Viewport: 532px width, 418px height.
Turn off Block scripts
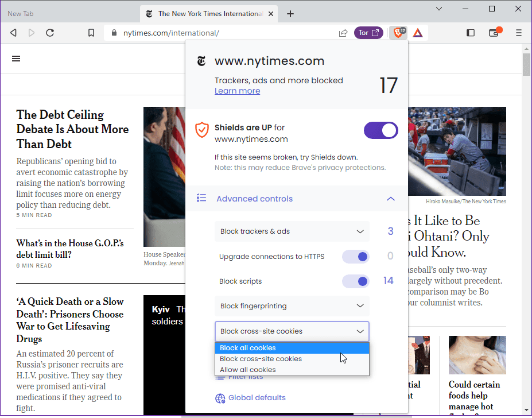click(355, 281)
